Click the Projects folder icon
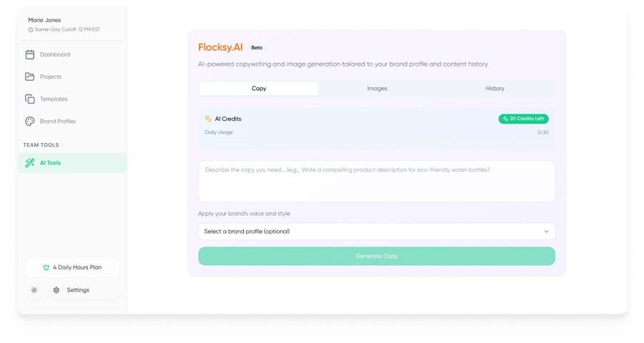 coord(30,76)
